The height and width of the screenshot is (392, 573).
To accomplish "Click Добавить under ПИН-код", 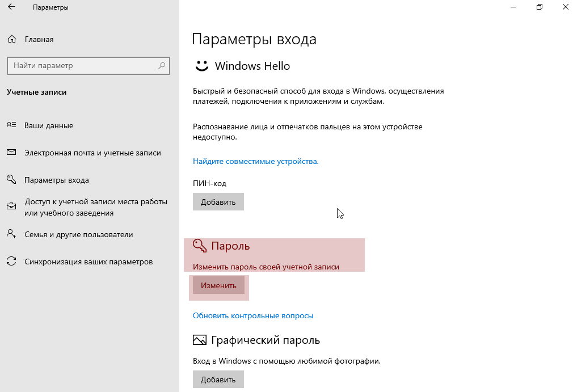I will click(218, 201).
